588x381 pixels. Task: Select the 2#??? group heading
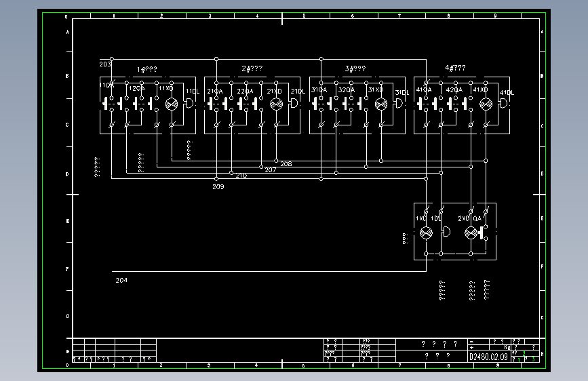[x=252, y=68]
